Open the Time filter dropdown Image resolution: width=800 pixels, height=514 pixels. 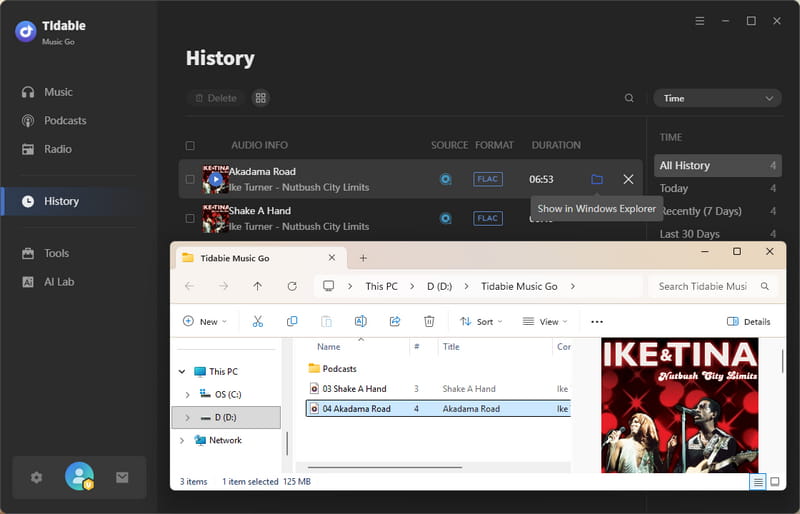(717, 98)
